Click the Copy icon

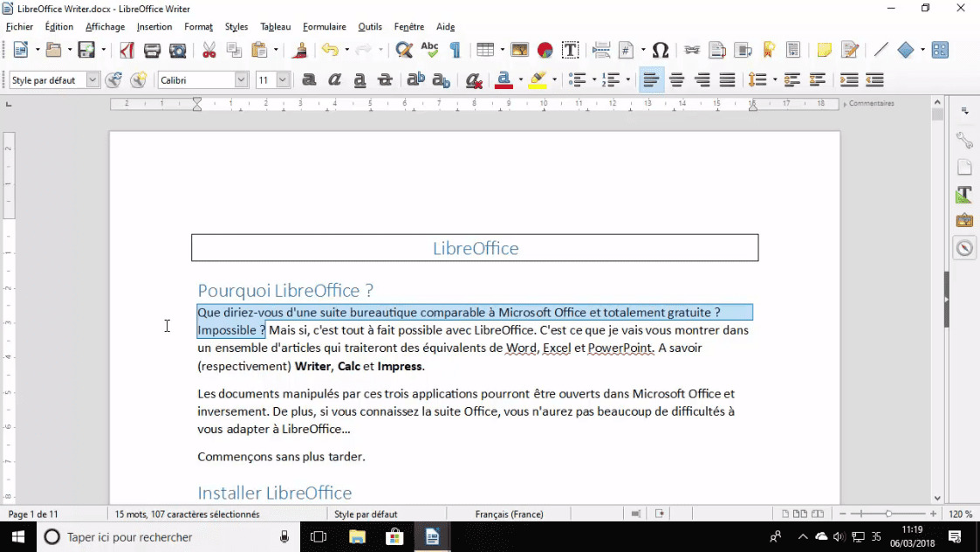click(x=234, y=50)
